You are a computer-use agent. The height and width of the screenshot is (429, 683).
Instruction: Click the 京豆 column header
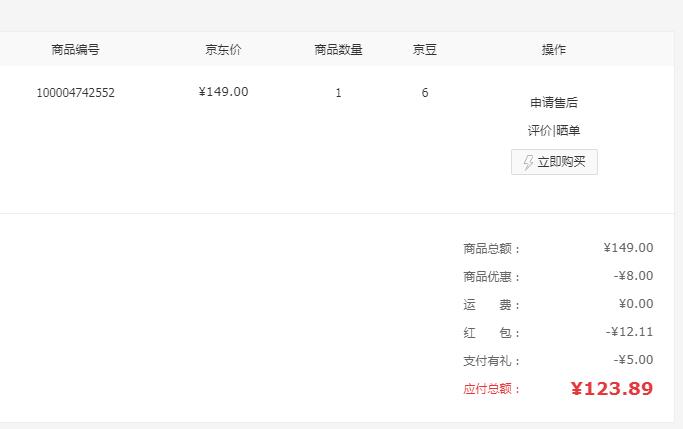coord(425,50)
